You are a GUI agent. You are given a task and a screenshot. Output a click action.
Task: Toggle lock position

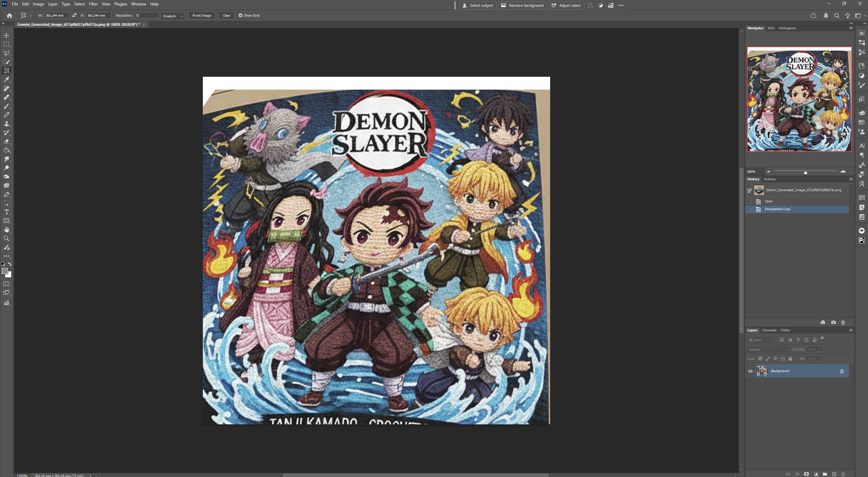[775, 359]
